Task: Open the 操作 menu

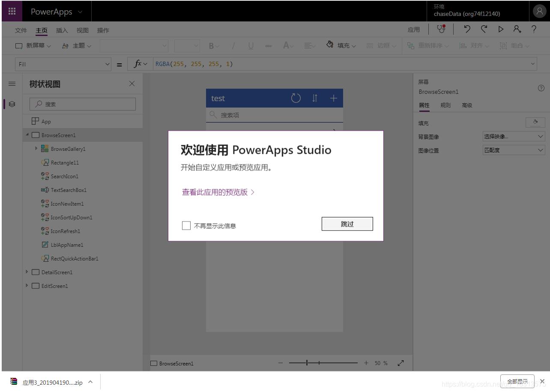Action: point(103,30)
